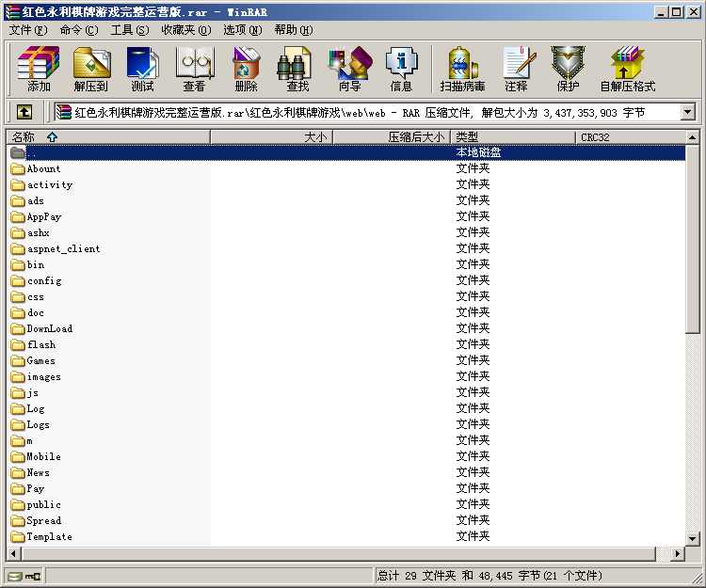Select the flash folder name
This screenshot has width=706, height=588.
click(x=41, y=345)
